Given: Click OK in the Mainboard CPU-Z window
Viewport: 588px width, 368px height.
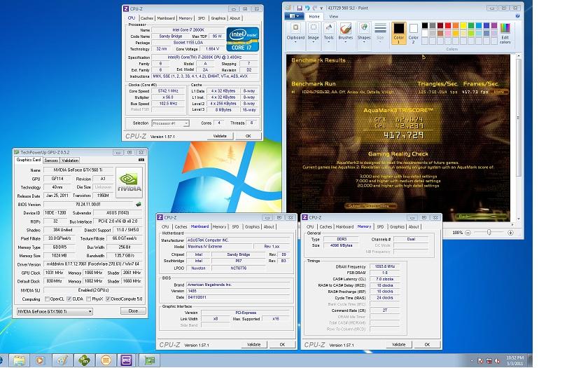Looking at the screenshot, I should pyautogui.click(x=282, y=344).
